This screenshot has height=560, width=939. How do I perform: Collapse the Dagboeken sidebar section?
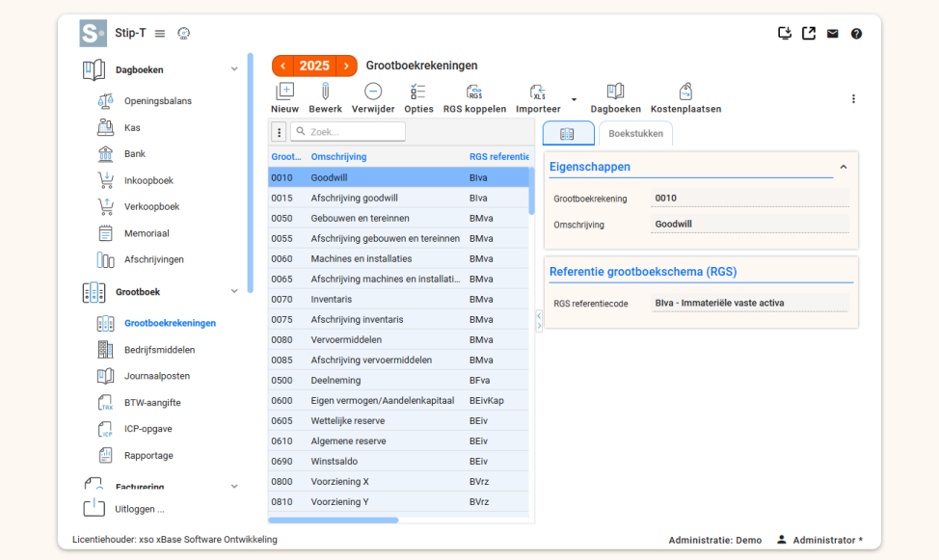tap(234, 69)
